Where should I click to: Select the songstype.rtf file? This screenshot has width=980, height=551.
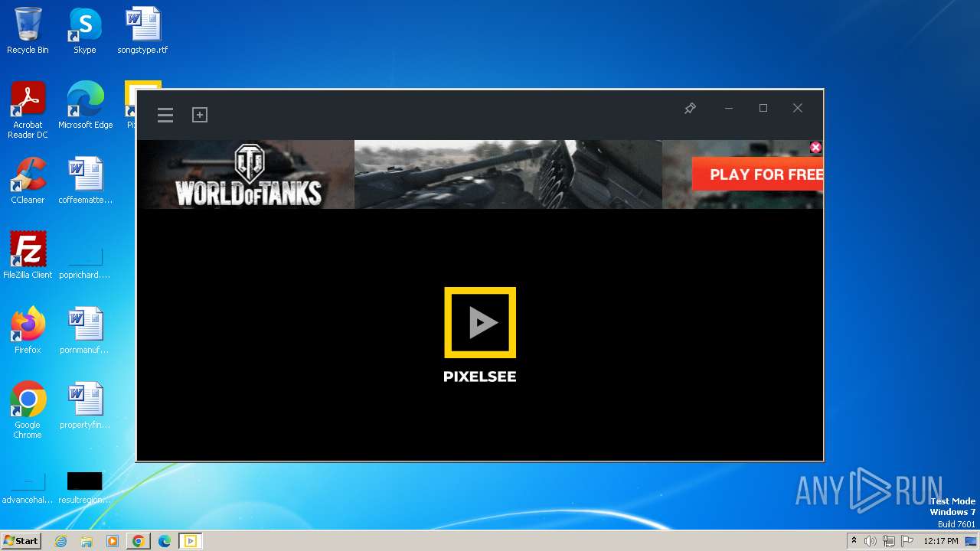[142, 31]
